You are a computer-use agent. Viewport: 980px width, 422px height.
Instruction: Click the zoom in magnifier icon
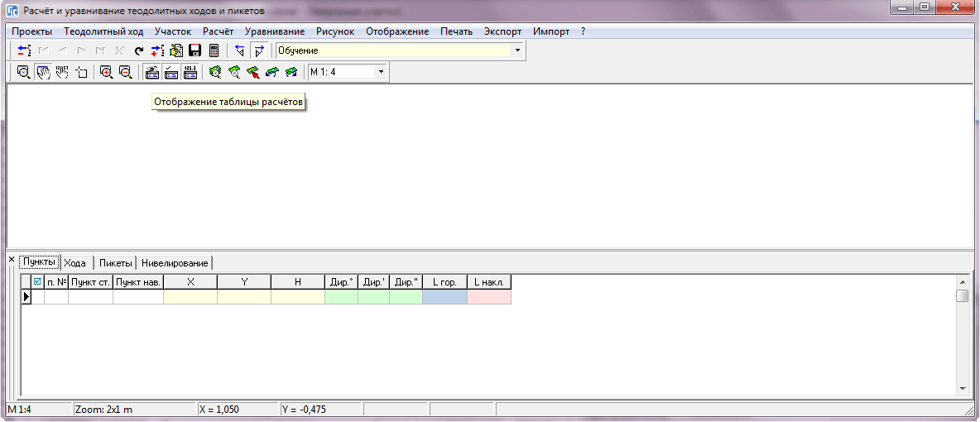106,72
